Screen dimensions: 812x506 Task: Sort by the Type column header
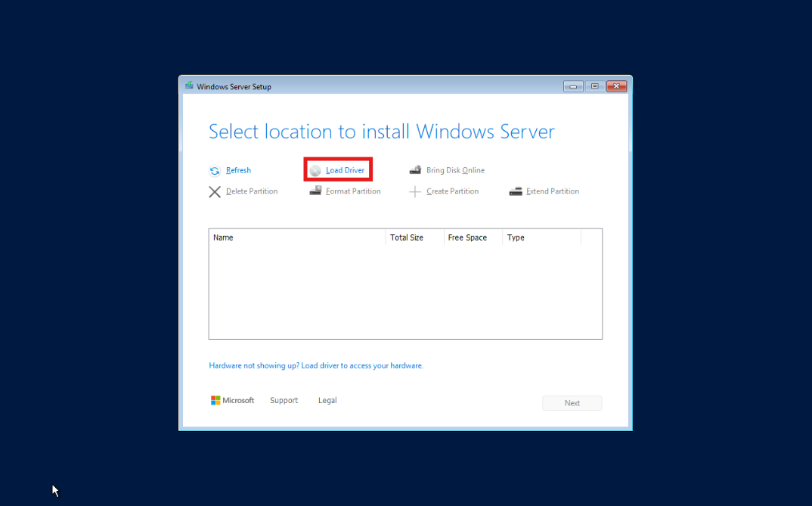pyautogui.click(x=541, y=237)
